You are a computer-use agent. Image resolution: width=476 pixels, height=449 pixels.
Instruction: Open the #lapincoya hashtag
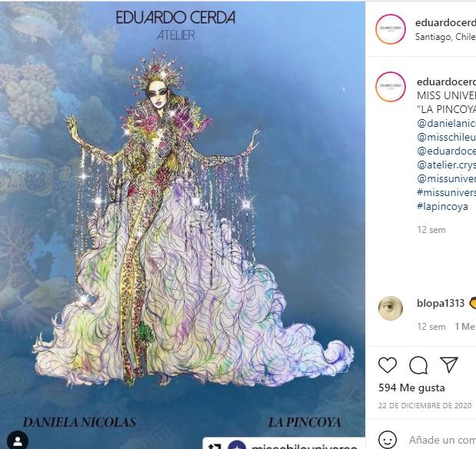coord(442,207)
